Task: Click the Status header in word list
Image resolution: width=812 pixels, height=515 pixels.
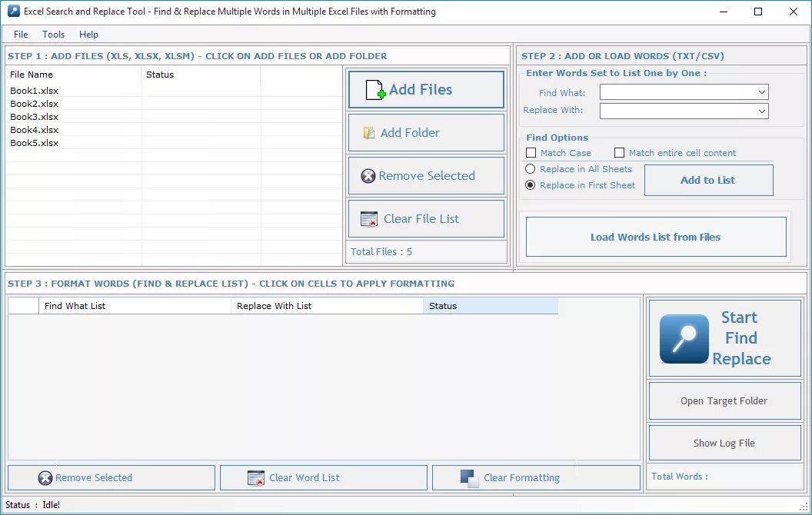Action: 491,306
